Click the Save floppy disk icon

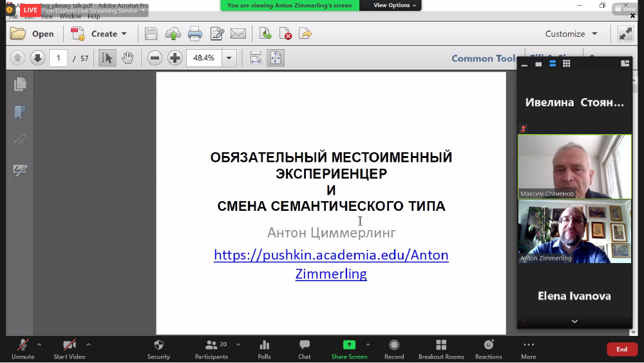tap(151, 34)
